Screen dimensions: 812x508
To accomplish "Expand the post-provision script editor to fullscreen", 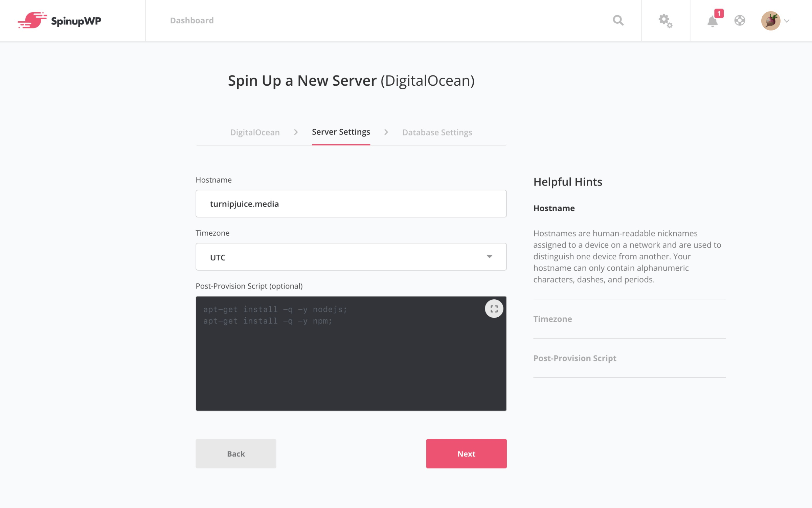I will [x=494, y=309].
